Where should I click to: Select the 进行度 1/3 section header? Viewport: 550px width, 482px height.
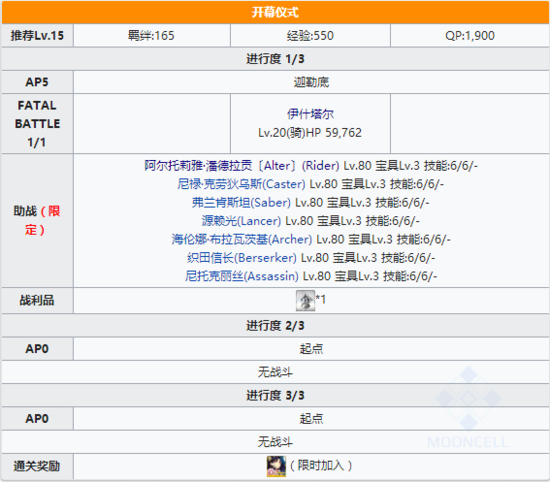(275, 59)
